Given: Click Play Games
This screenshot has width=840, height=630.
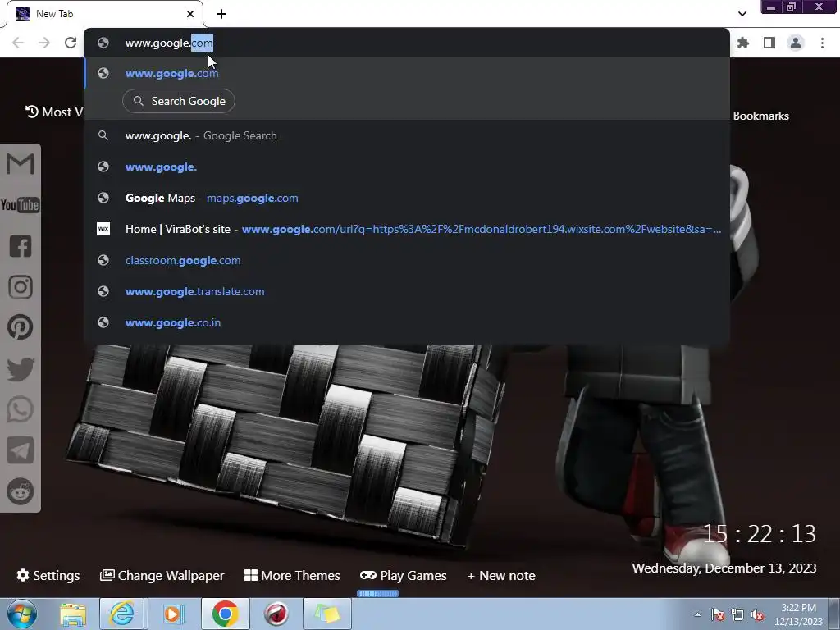Looking at the screenshot, I should pos(404,575).
